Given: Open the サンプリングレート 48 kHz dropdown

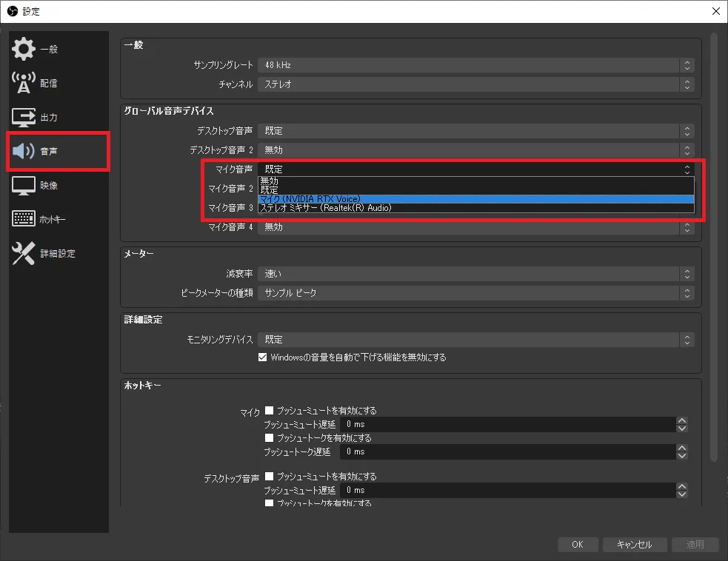Looking at the screenshot, I should point(476,65).
